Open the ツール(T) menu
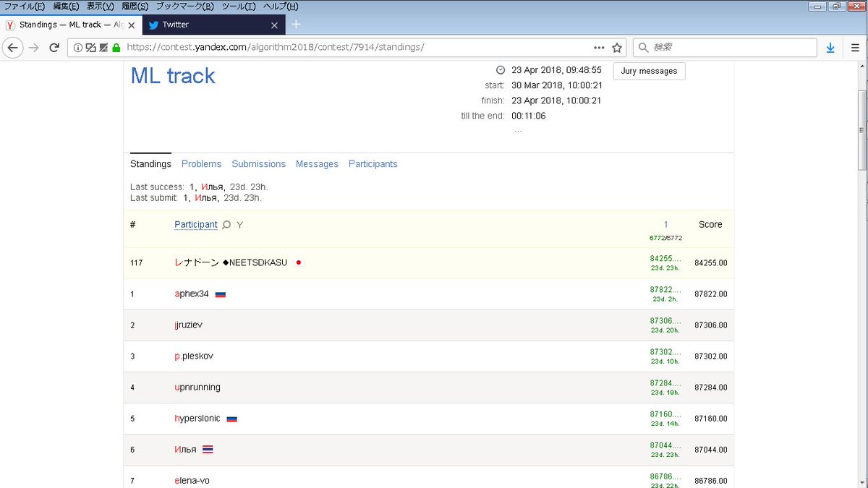Viewport: 868px width, 488px height. point(238,6)
